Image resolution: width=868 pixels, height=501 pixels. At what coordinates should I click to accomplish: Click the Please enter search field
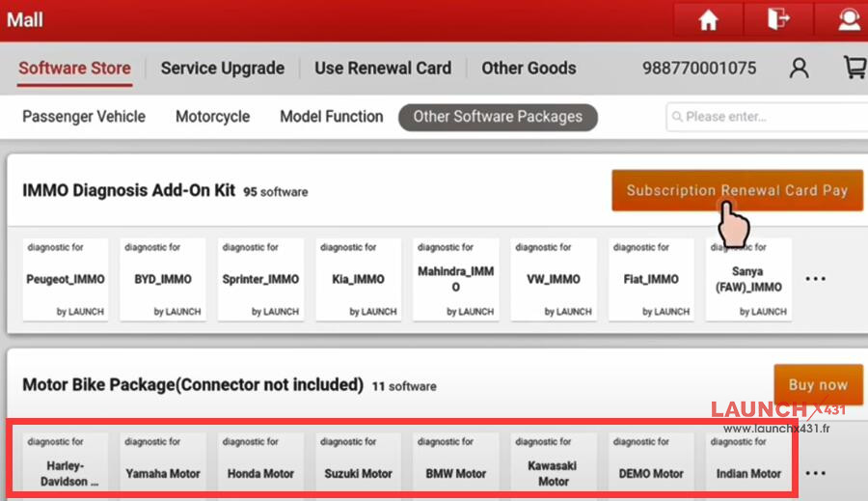[767, 117]
